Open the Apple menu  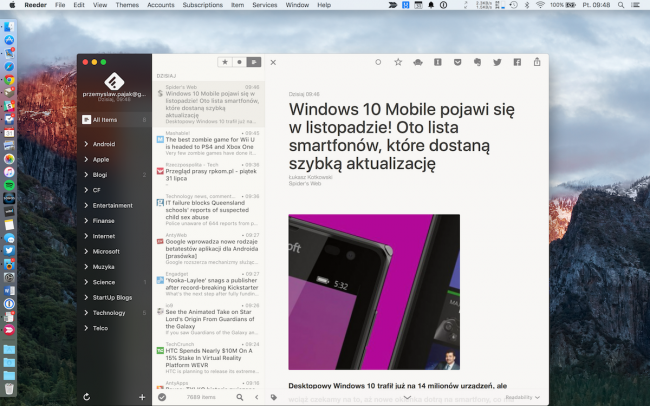point(12,5)
